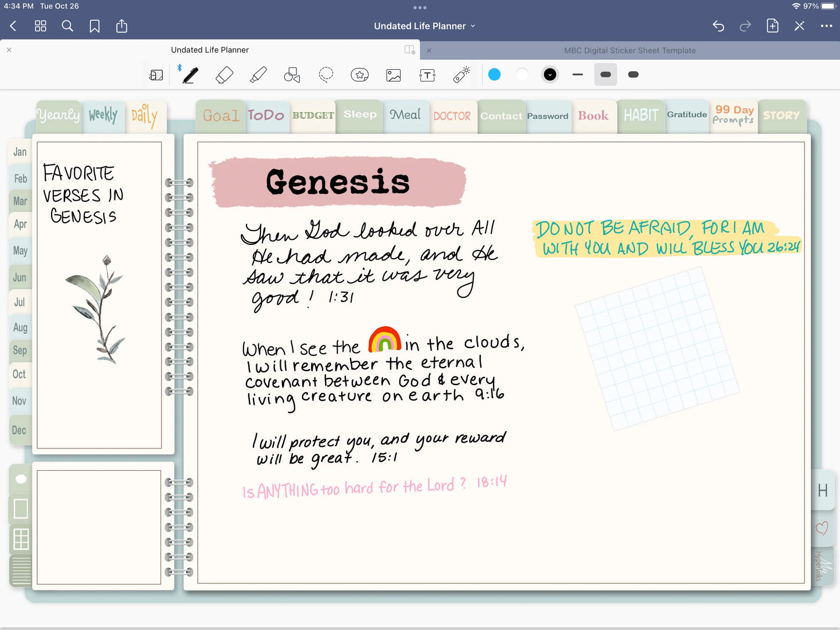Select the medium stroke thickness
Image resolution: width=840 pixels, height=630 pixels.
point(605,74)
